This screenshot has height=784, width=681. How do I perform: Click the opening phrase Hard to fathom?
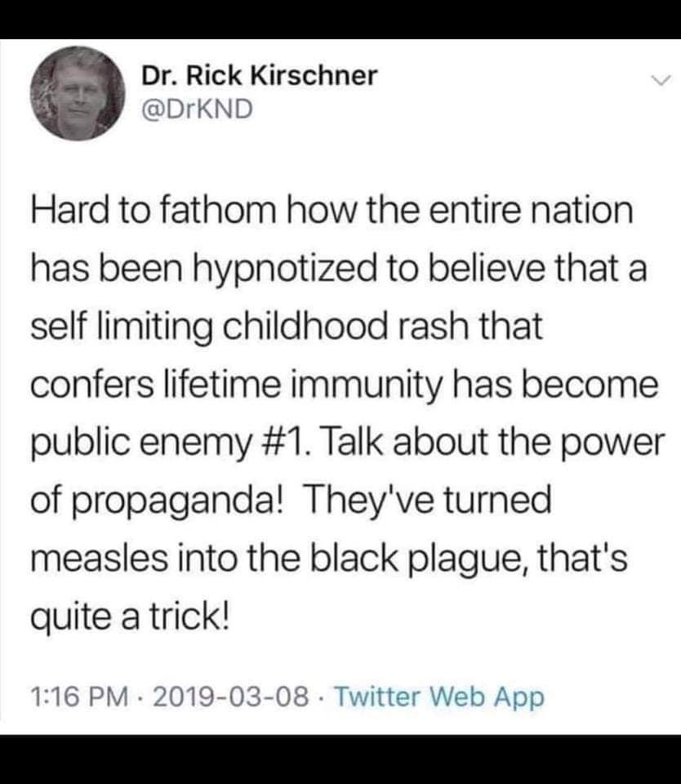(154, 211)
